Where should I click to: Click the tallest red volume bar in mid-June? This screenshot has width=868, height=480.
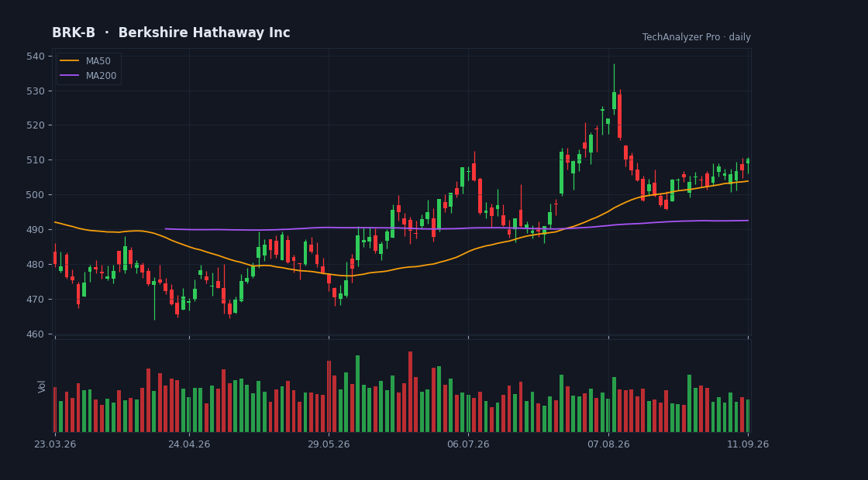coord(410,392)
